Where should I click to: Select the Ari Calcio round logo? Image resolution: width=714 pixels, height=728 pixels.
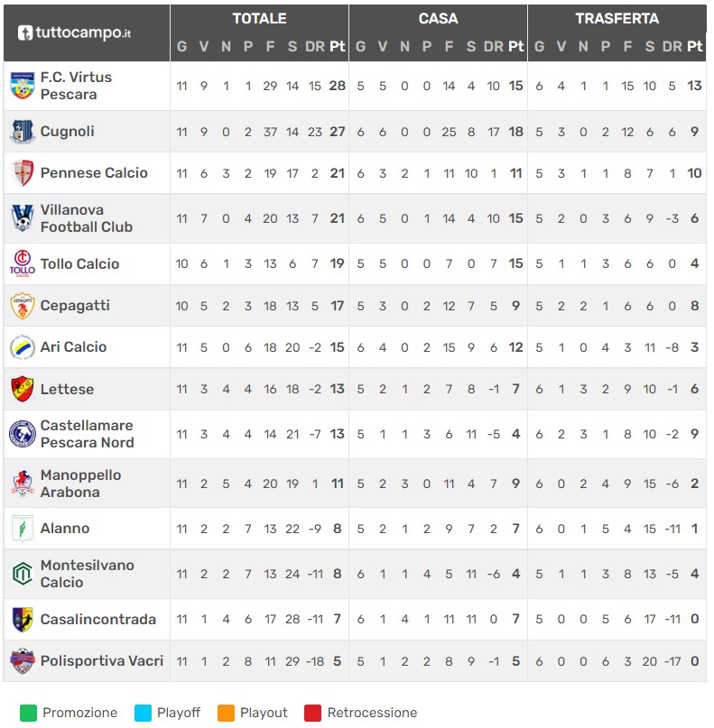(23, 346)
